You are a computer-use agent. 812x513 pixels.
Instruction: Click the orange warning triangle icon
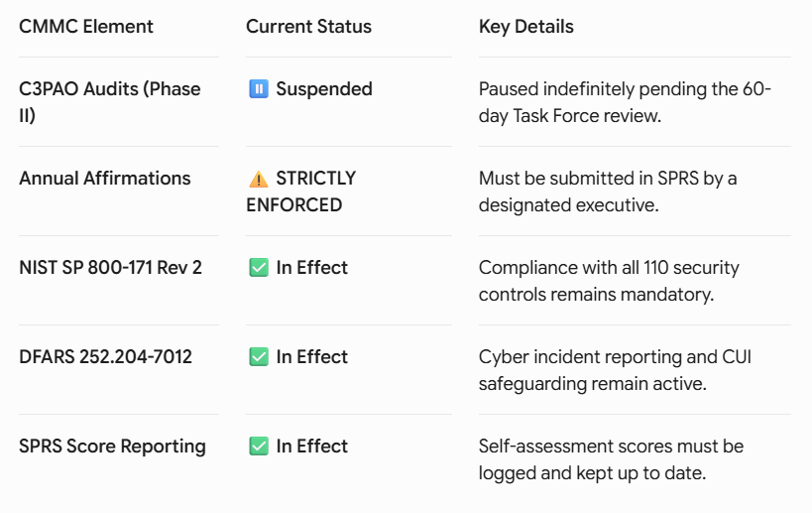(x=259, y=180)
